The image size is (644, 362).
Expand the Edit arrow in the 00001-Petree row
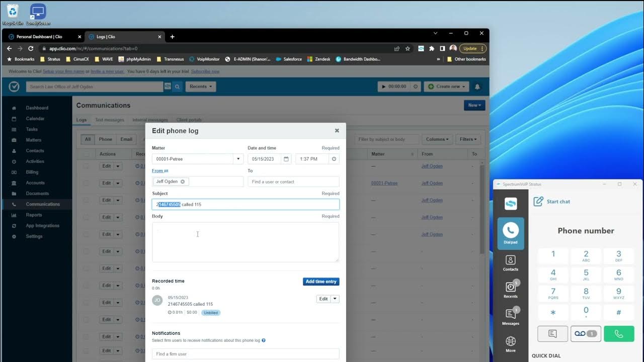(118, 183)
